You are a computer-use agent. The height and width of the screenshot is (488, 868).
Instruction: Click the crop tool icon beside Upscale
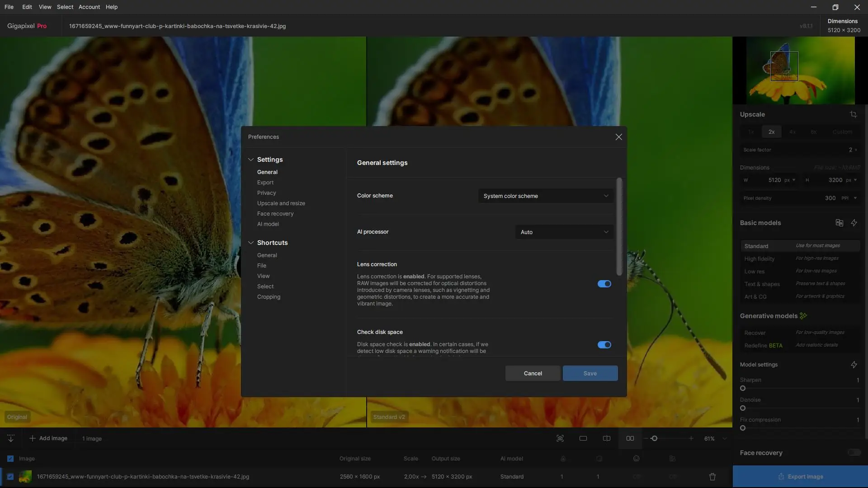(853, 114)
